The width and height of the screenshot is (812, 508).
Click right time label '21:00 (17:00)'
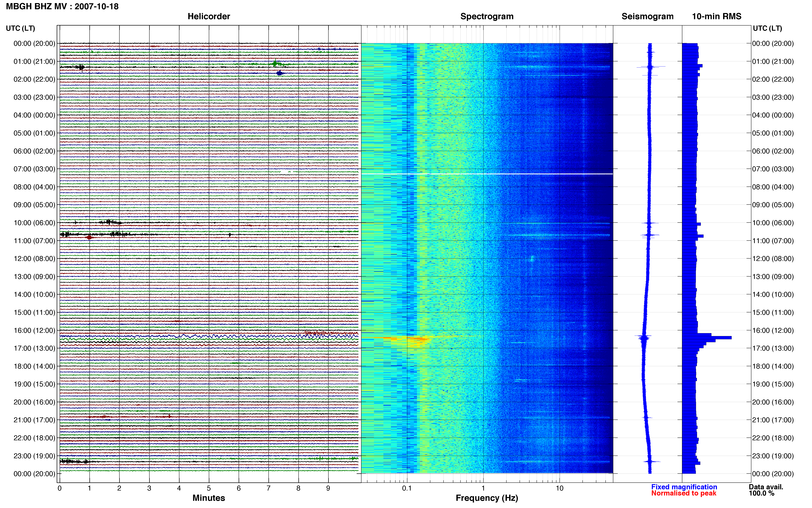click(x=773, y=420)
